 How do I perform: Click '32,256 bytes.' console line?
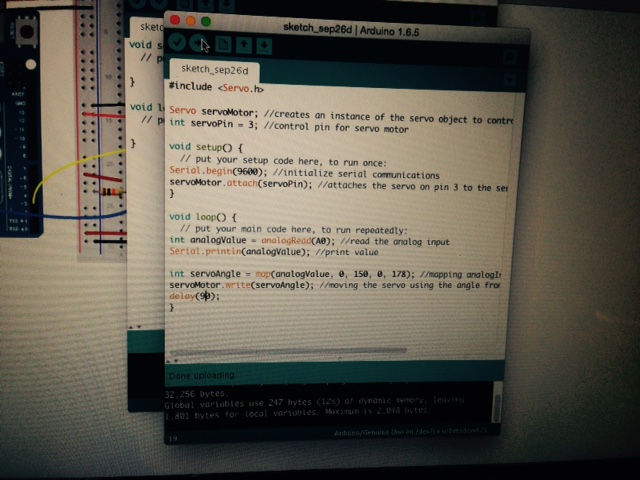tap(197, 393)
